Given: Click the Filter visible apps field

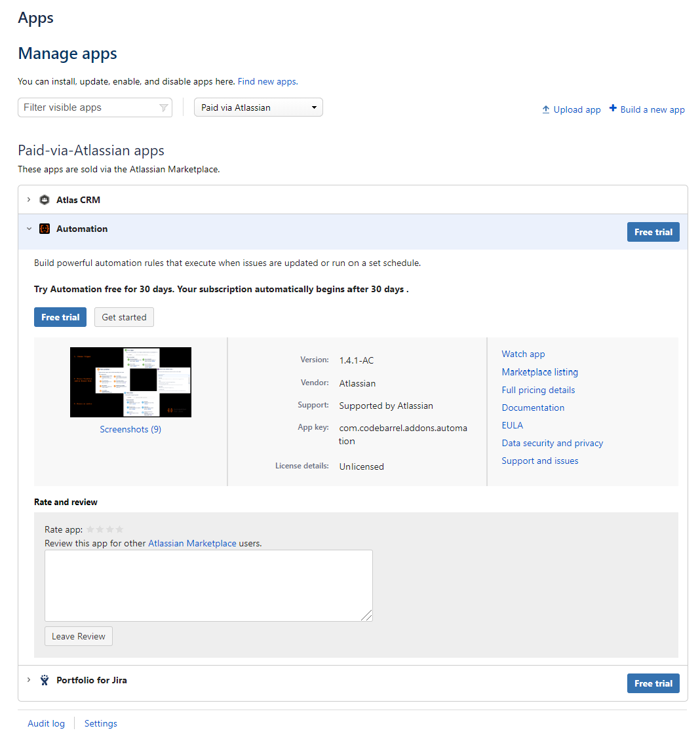Looking at the screenshot, I should pyautogui.click(x=95, y=107).
